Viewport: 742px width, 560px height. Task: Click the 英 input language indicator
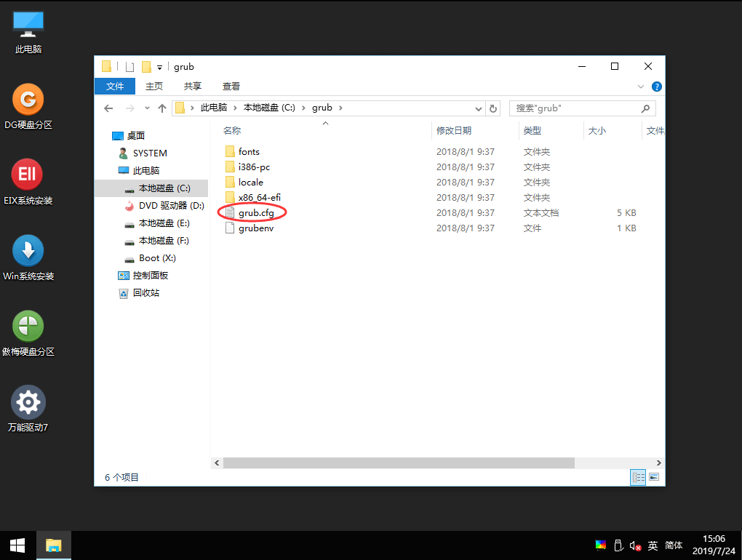click(653, 545)
